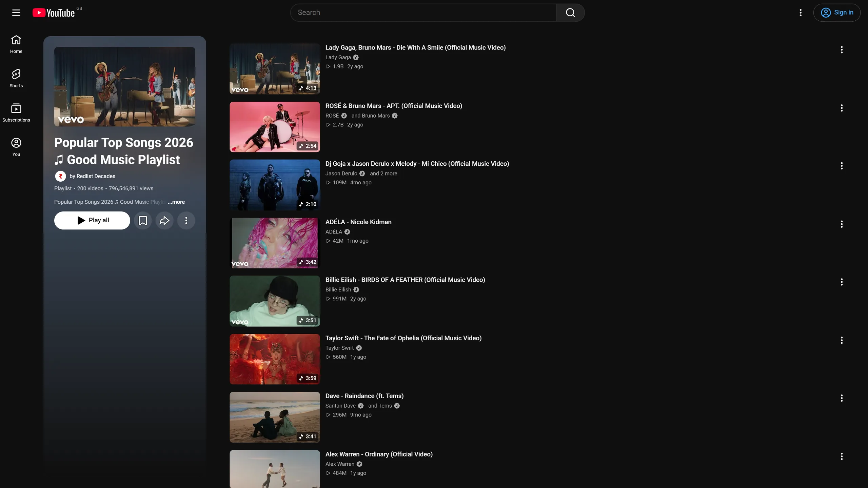
Task: Open options for APT. video
Action: click(842, 108)
